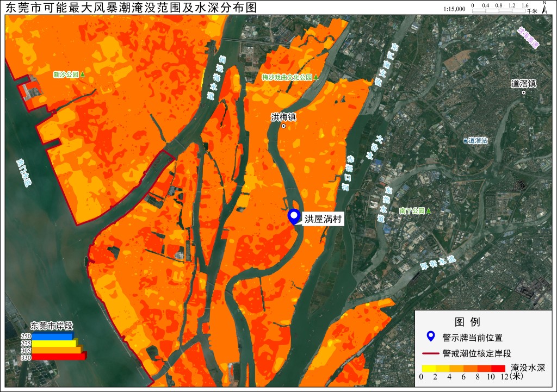Click the 洪屋涡村 white label box

[x=323, y=219]
